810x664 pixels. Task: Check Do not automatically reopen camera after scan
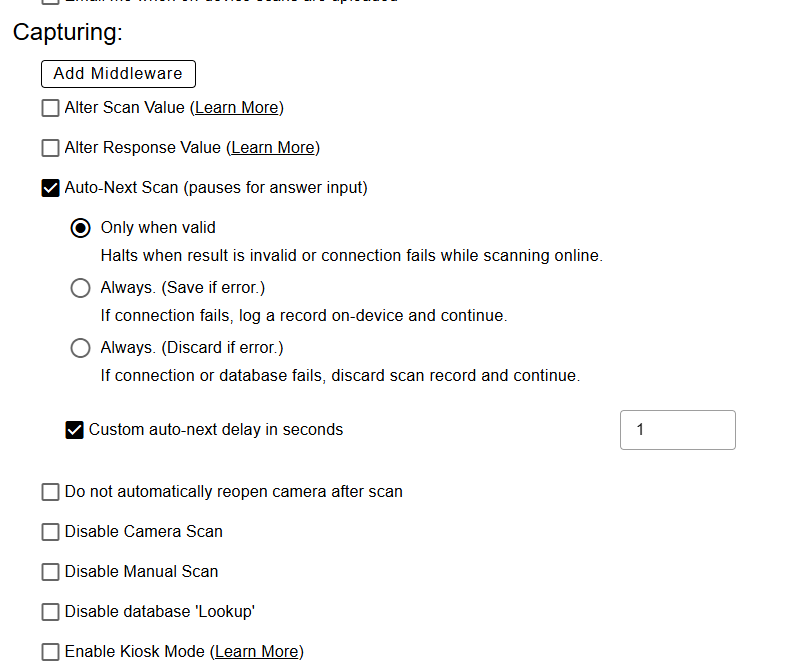[x=50, y=492]
